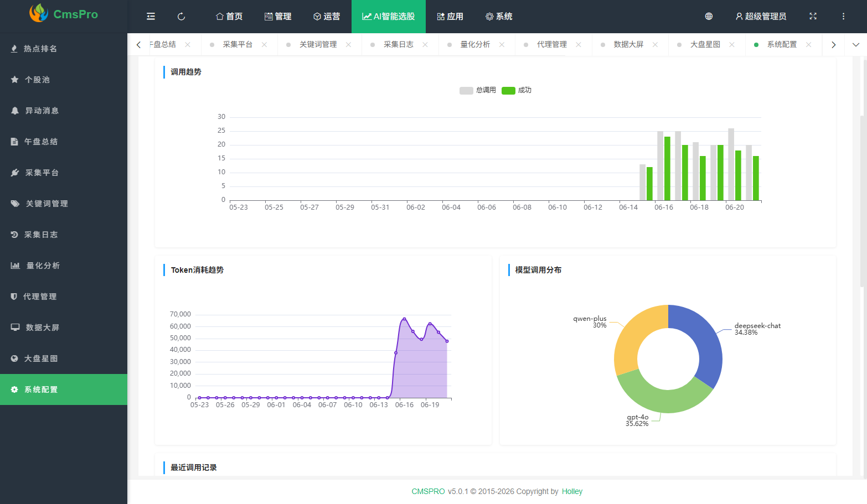
Task: Switch to the 量化分析 tab
Action: coord(475,45)
